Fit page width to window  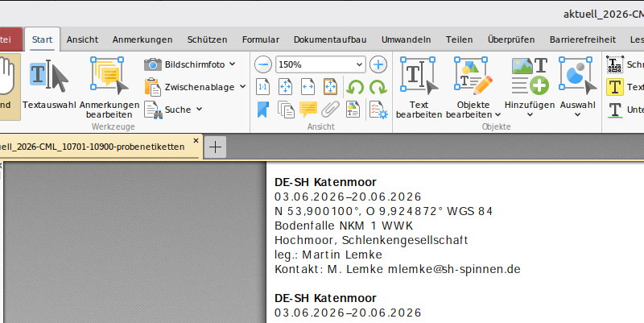308,87
